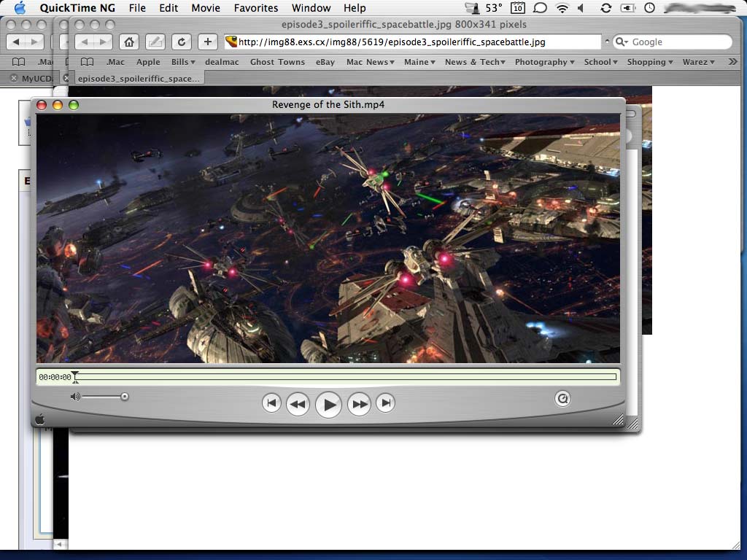Click the site favicon in address bar

coord(231,42)
